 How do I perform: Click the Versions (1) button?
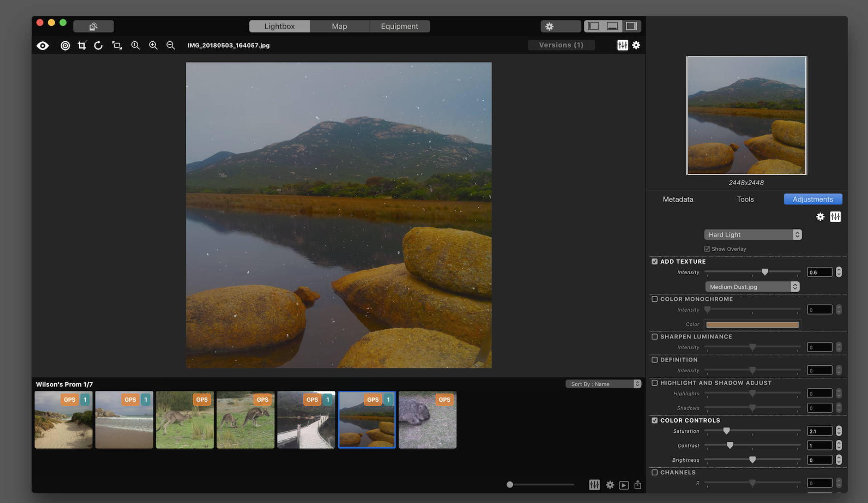561,45
